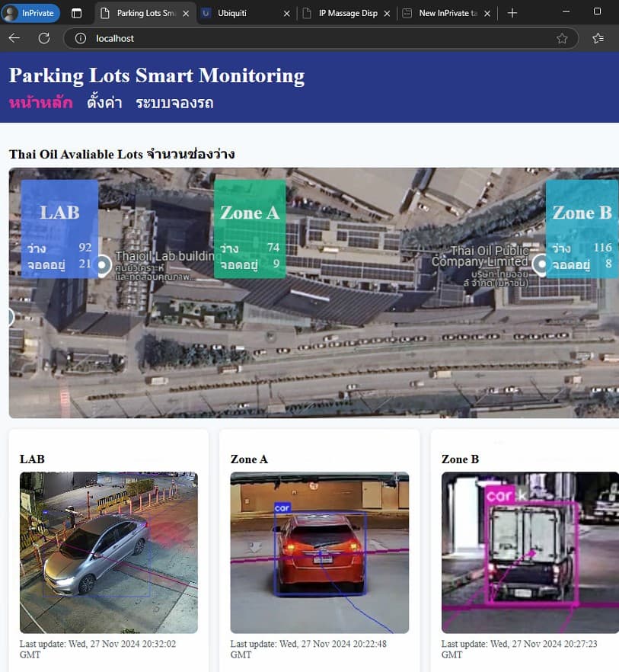Open the favorites list icon
Image resolution: width=619 pixels, height=672 pixels.
click(598, 39)
